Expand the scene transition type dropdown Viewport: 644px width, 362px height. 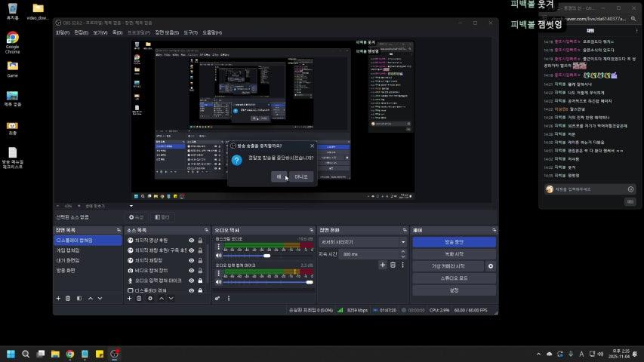pyautogui.click(x=402, y=242)
